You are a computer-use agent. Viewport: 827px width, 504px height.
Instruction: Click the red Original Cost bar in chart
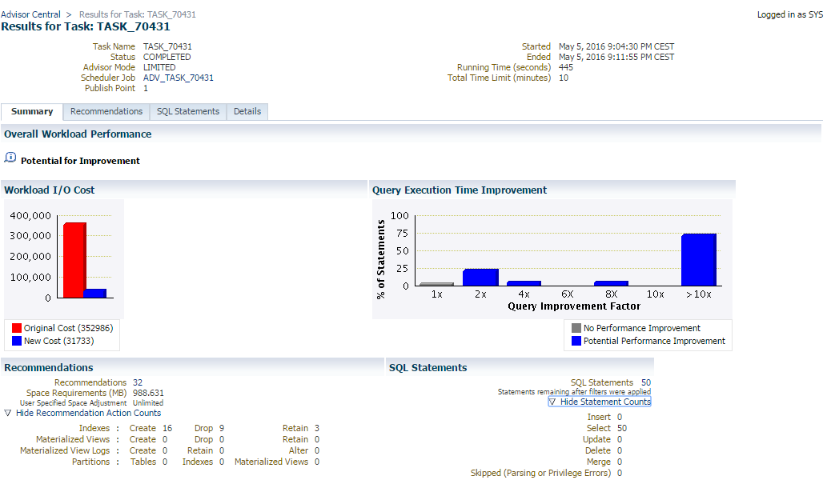click(74, 260)
